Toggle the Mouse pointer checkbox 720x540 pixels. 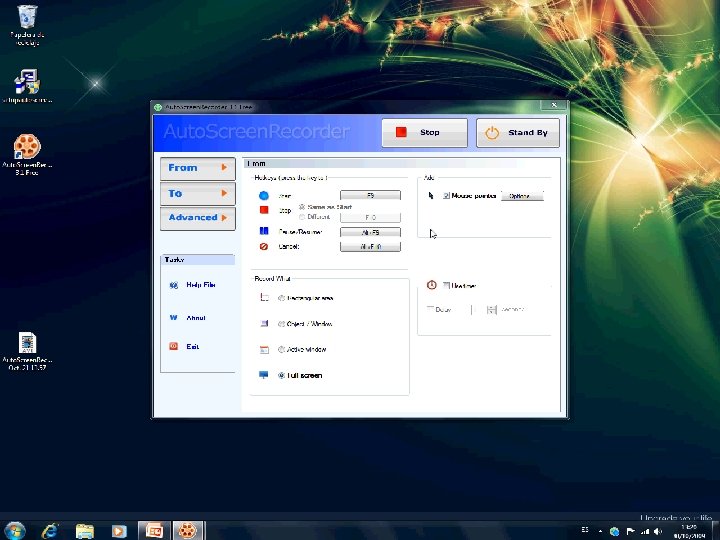coord(446,196)
